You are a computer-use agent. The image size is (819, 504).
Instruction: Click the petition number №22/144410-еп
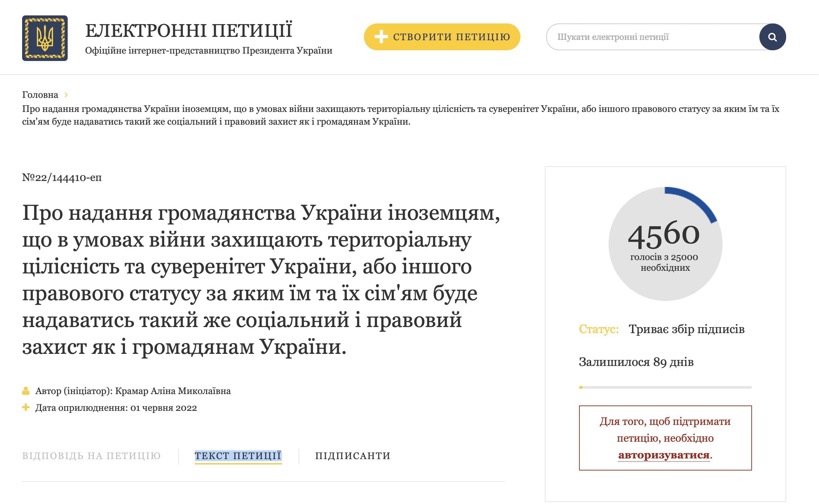62,178
